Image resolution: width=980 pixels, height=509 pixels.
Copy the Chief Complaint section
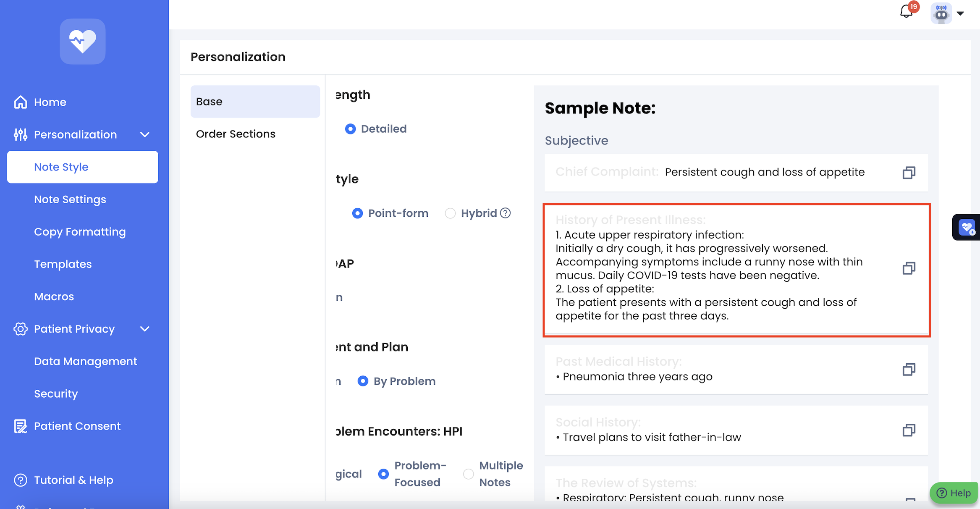909,173
